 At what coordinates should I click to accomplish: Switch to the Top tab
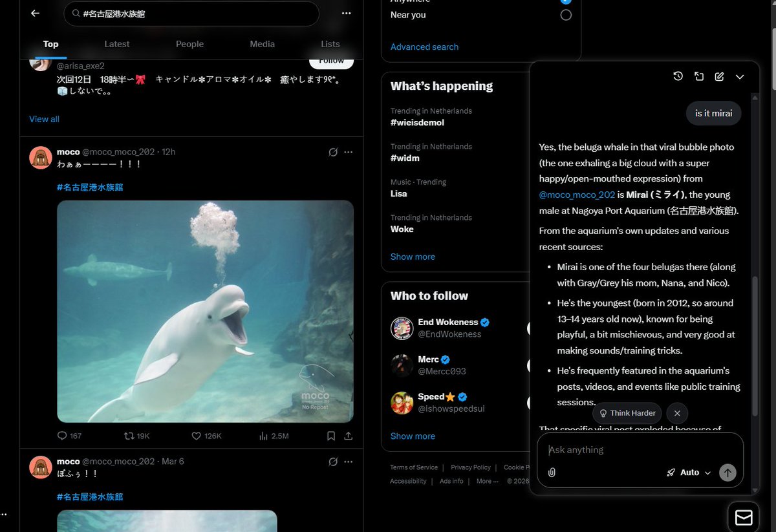(x=50, y=44)
